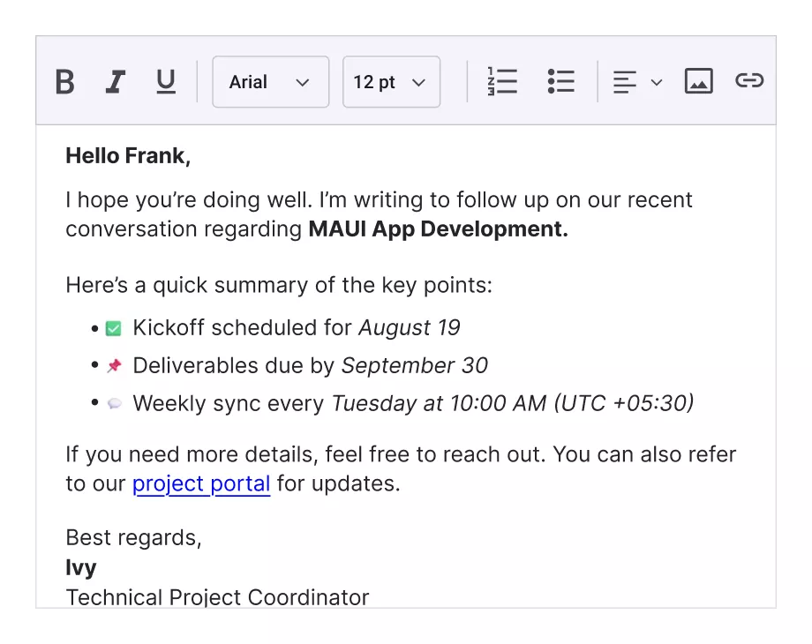Expand the alignment options chevron
812x644 pixels.
coord(657,82)
